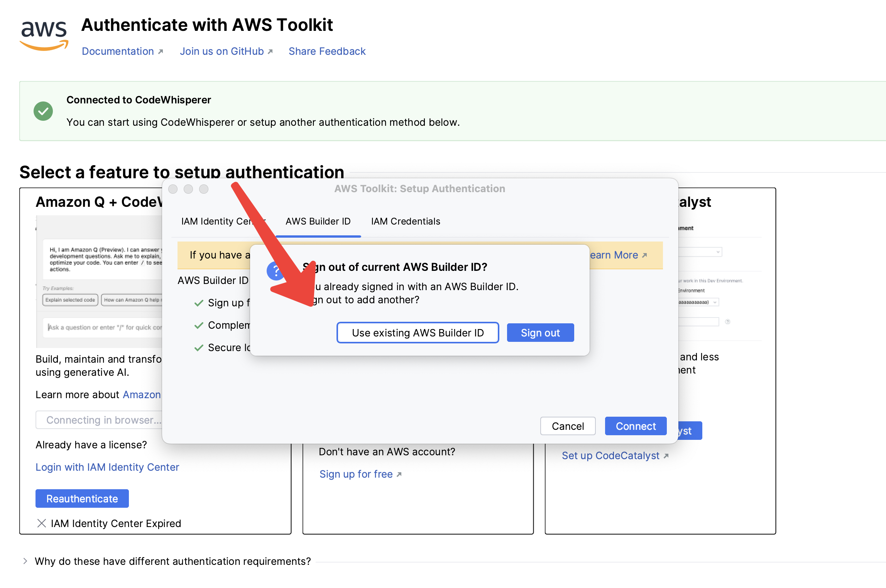Click the Amazon Q preview thumbnail

[x=100, y=282]
